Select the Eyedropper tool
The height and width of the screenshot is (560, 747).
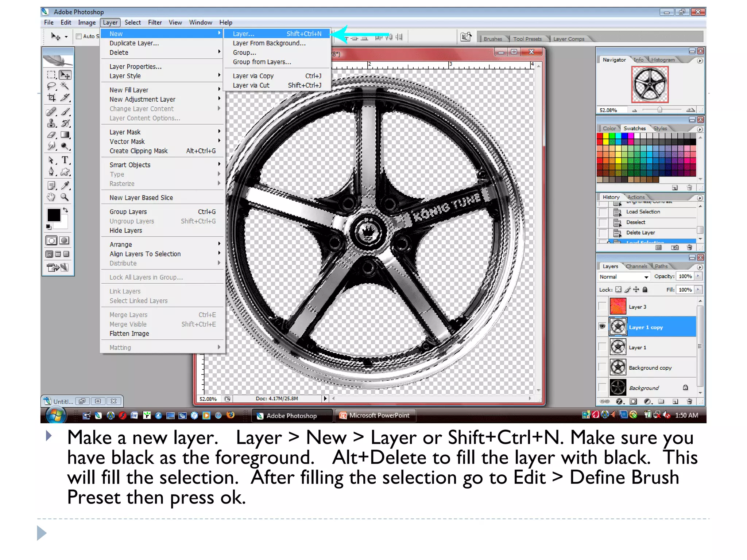[65, 186]
